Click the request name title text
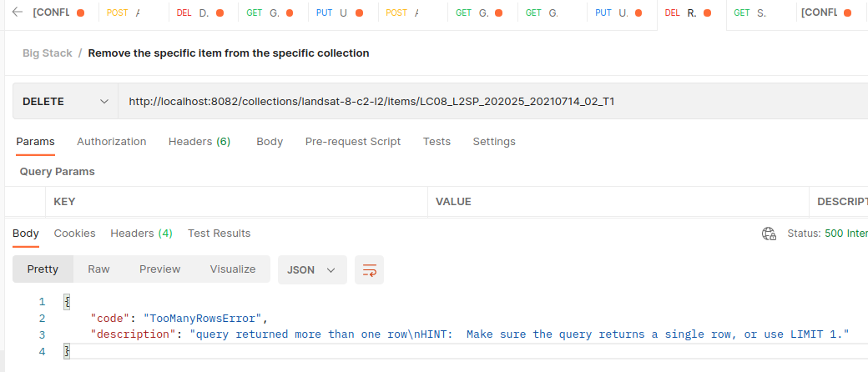 click(x=229, y=53)
